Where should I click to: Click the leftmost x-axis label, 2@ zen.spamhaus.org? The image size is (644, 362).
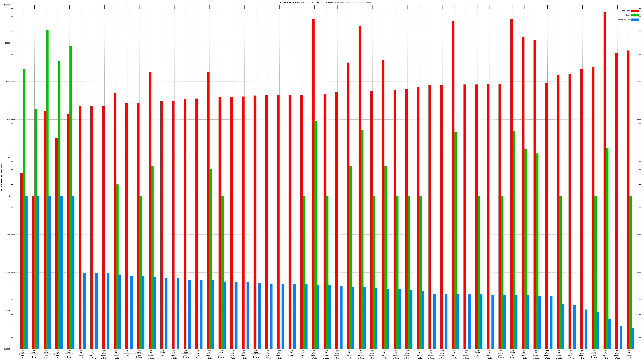(x=23, y=354)
